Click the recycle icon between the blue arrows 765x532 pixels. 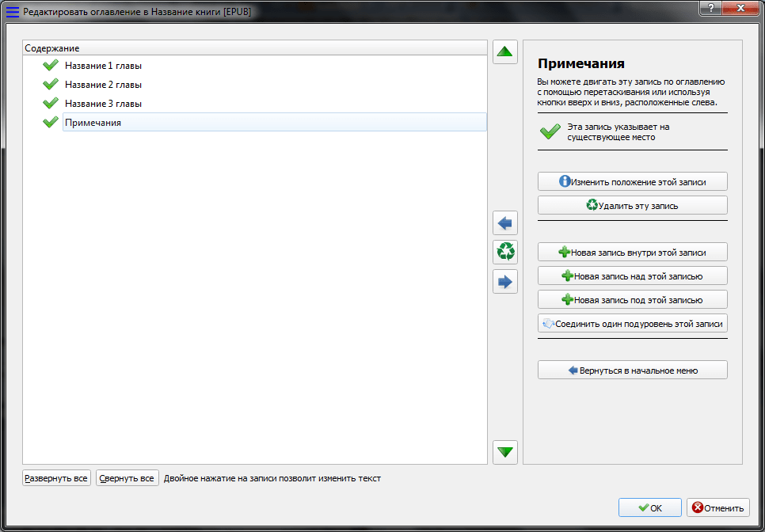coord(504,252)
